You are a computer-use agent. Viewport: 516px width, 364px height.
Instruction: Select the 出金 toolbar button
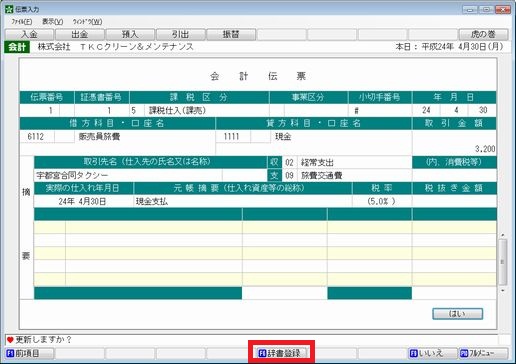click(x=80, y=34)
